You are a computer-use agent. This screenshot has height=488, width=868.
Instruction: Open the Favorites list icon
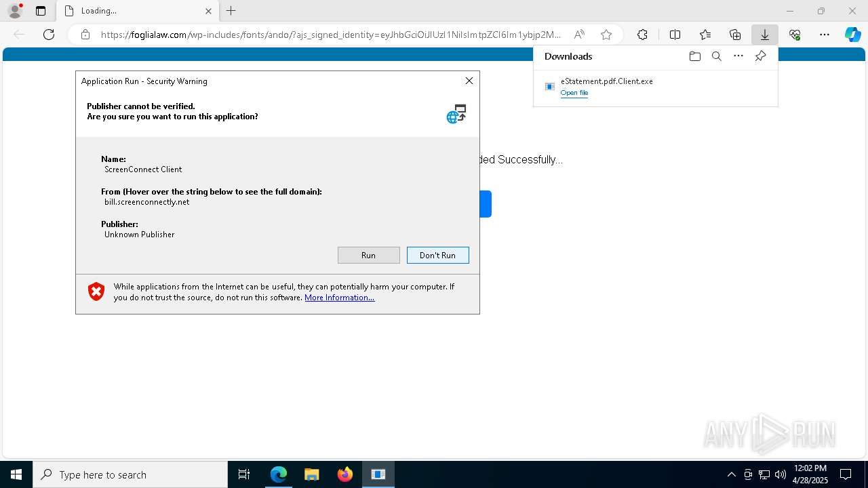click(x=705, y=35)
